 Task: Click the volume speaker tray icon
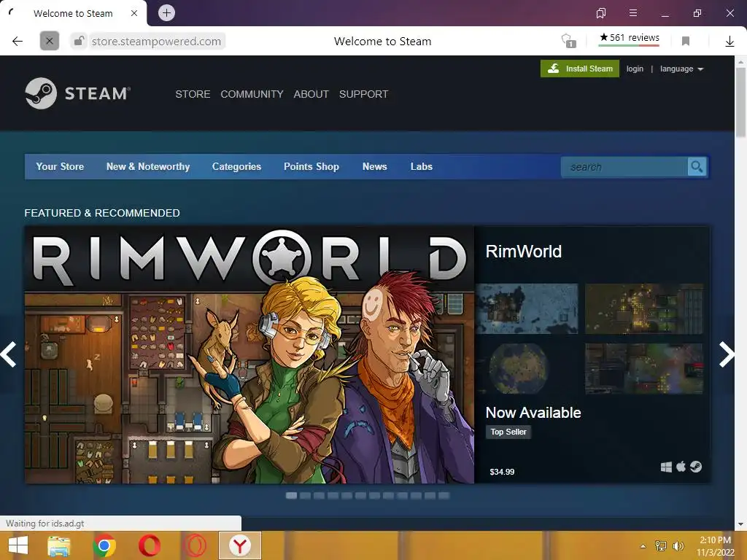click(678, 545)
